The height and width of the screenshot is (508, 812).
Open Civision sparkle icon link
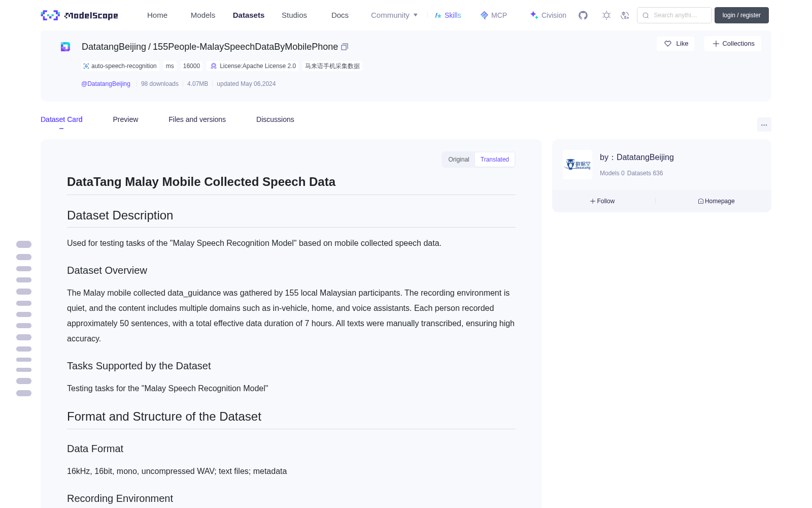(x=534, y=15)
